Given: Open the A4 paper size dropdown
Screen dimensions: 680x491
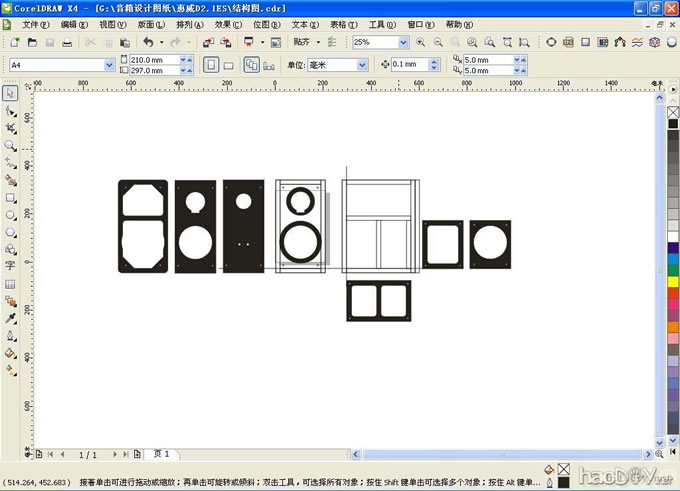Looking at the screenshot, I should coord(109,65).
